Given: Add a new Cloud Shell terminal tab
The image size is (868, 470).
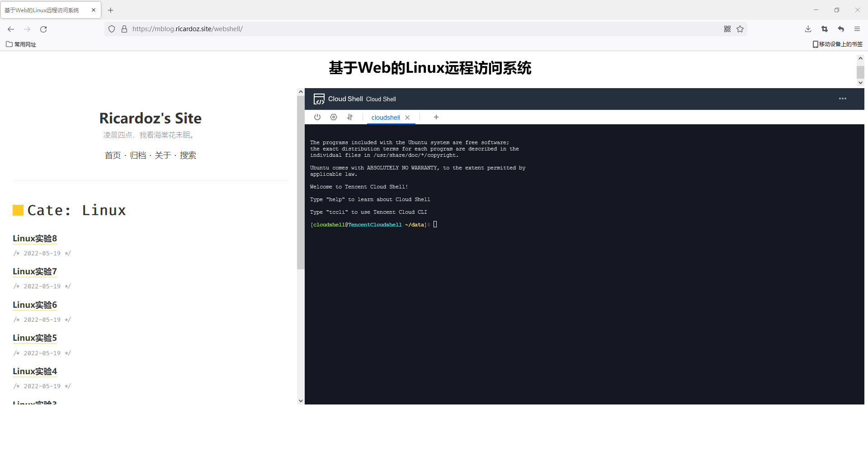Looking at the screenshot, I should tap(436, 117).
